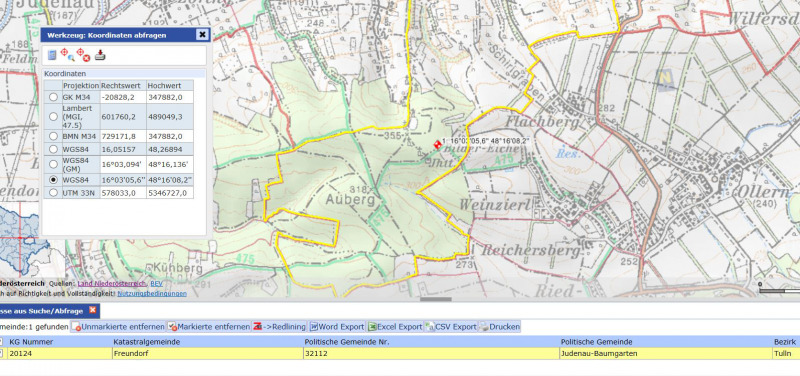Click the red coordinate marker on map
800x376 pixels.
coord(437,145)
